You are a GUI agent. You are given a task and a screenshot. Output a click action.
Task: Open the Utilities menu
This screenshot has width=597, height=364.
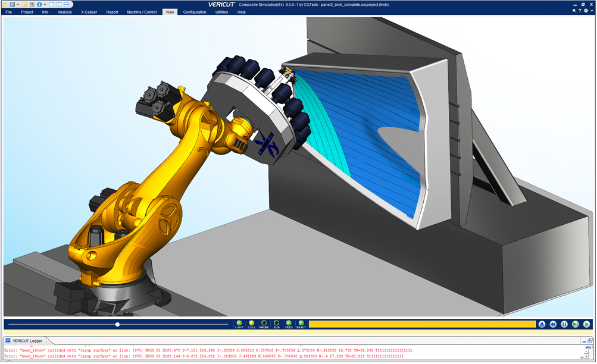(221, 12)
